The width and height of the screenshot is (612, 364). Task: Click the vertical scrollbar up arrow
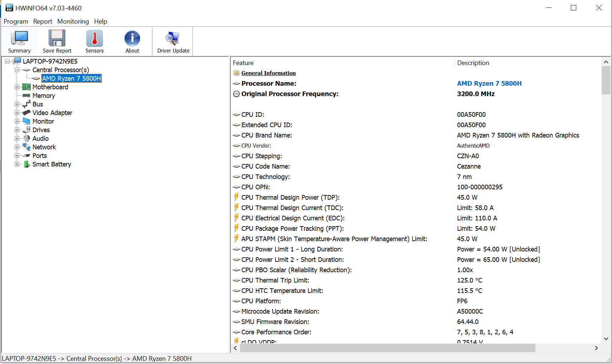pos(606,62)
